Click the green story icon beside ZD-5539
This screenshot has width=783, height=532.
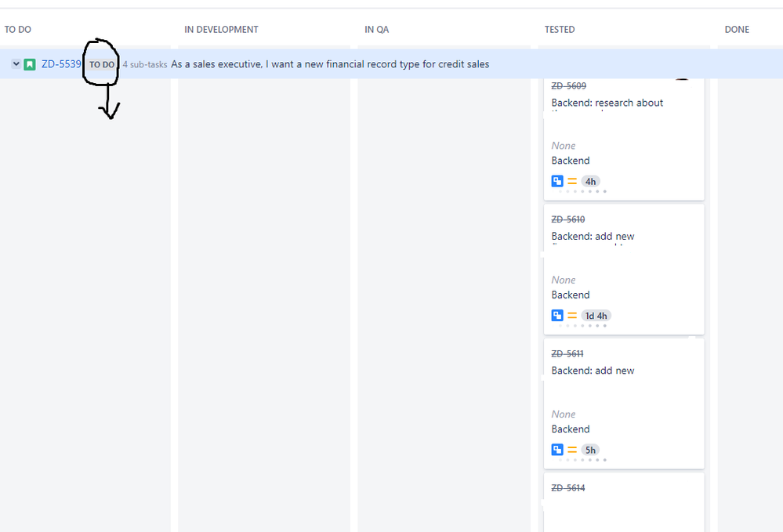pos(30,64)
